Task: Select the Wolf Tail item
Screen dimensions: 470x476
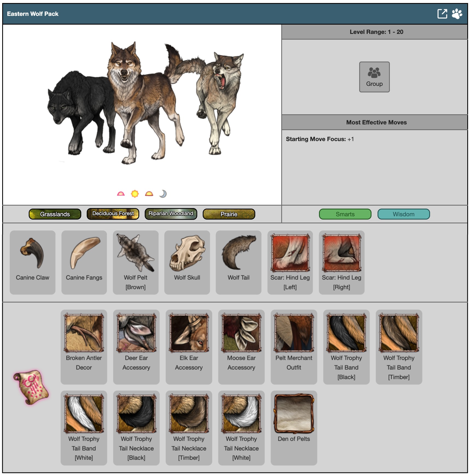Action: (x=239, y=262)
